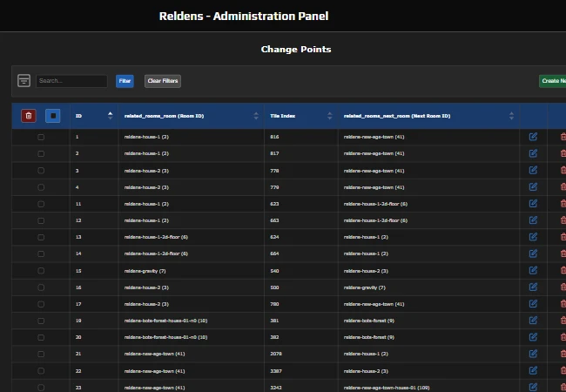Click the 'Reldens - Administration Panel' title
This screenshot has width=566, height=392.
pos(244,16)
